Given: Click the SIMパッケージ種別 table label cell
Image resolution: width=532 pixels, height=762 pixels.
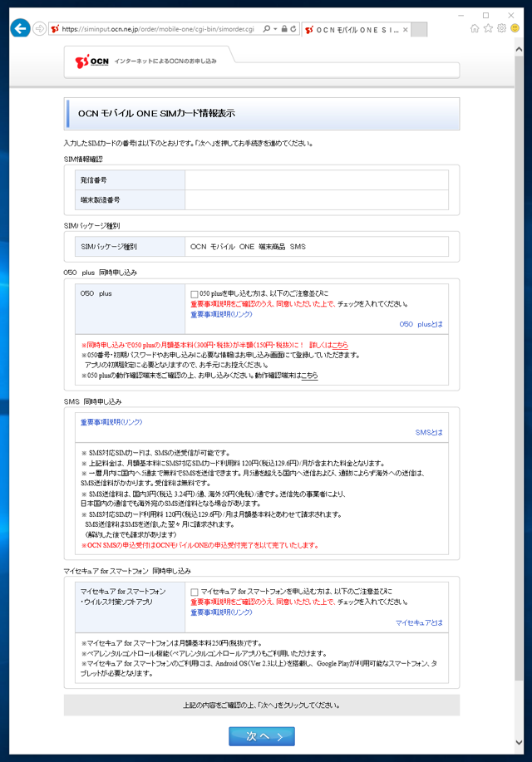Looking at the screenshot, I should 130,247.
